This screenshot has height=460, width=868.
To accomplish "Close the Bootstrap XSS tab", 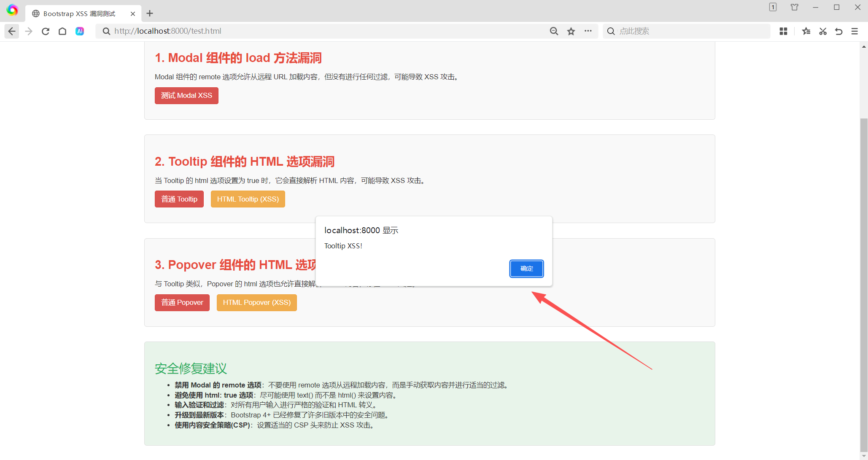I will point(133,13).
